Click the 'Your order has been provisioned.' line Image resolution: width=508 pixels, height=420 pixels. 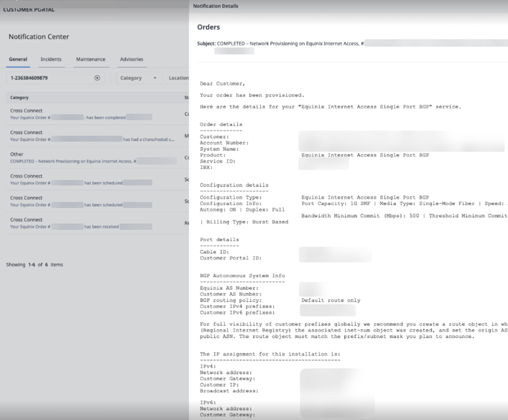252,95
